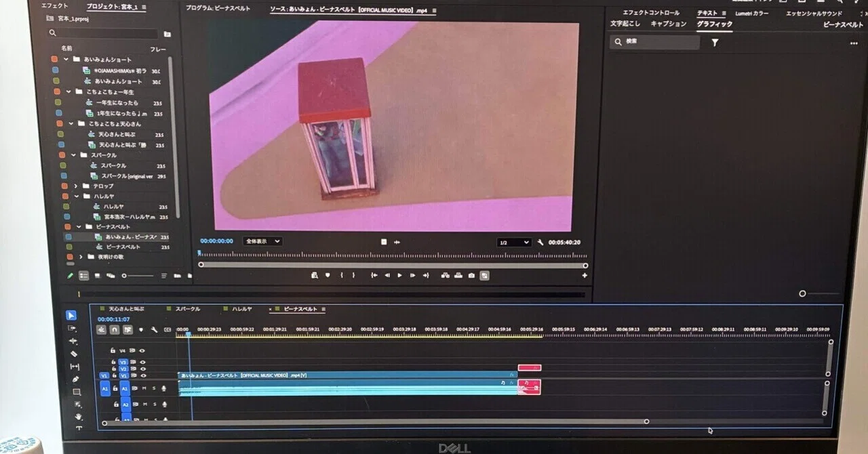The width and height of the screenshot is (868, 454).
Task: Switch to the キャプション tab
Action: [669, 24]
